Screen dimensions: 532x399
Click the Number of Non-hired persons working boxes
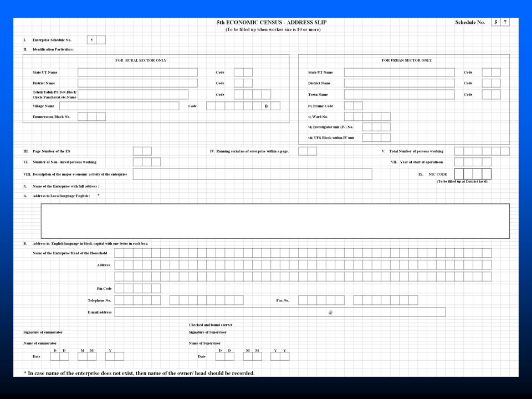click(146, 162)
